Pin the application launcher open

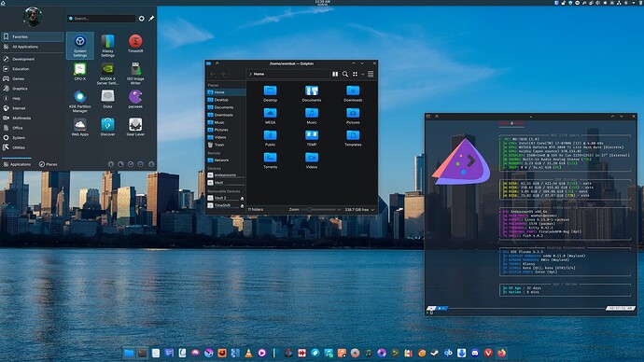pyautogui.click(x=151, y=19)
